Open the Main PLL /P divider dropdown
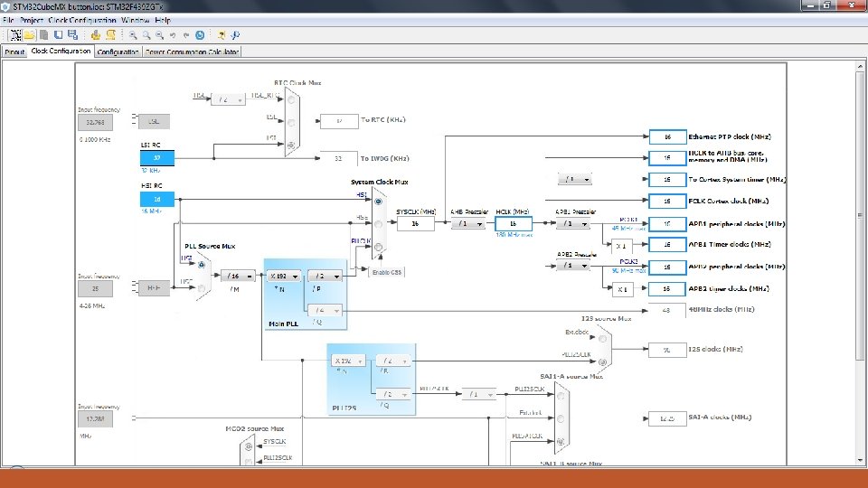868x488 pixels. (x=325, y=277)
